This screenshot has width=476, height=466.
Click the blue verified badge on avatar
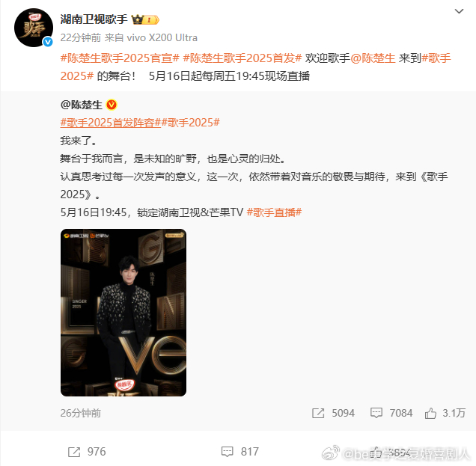48,42
